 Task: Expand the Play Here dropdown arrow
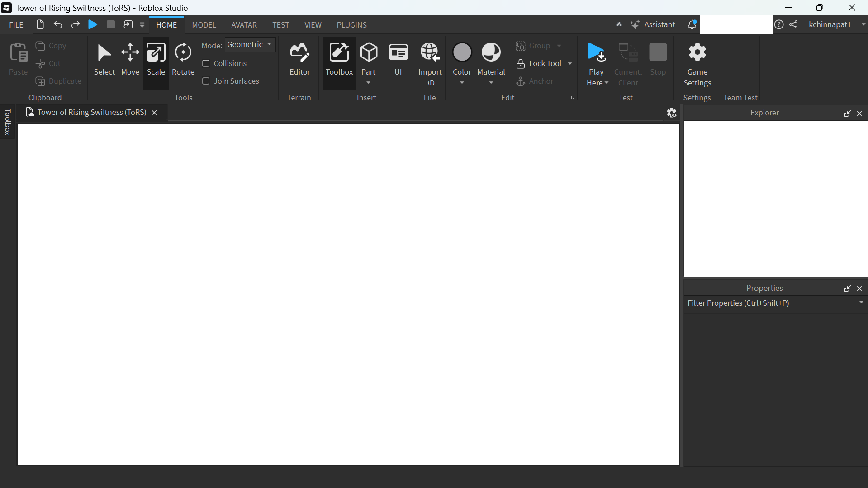(x=607, y=83)
